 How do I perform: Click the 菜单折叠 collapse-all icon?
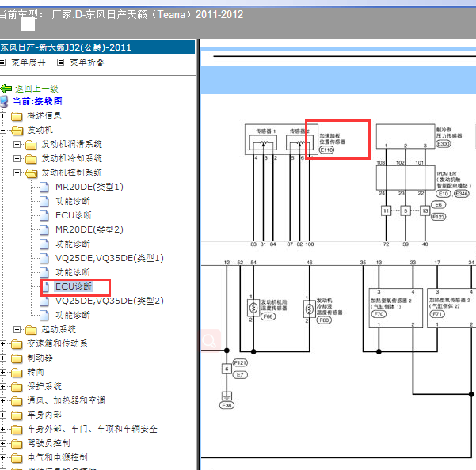click(x=61, y=63)
